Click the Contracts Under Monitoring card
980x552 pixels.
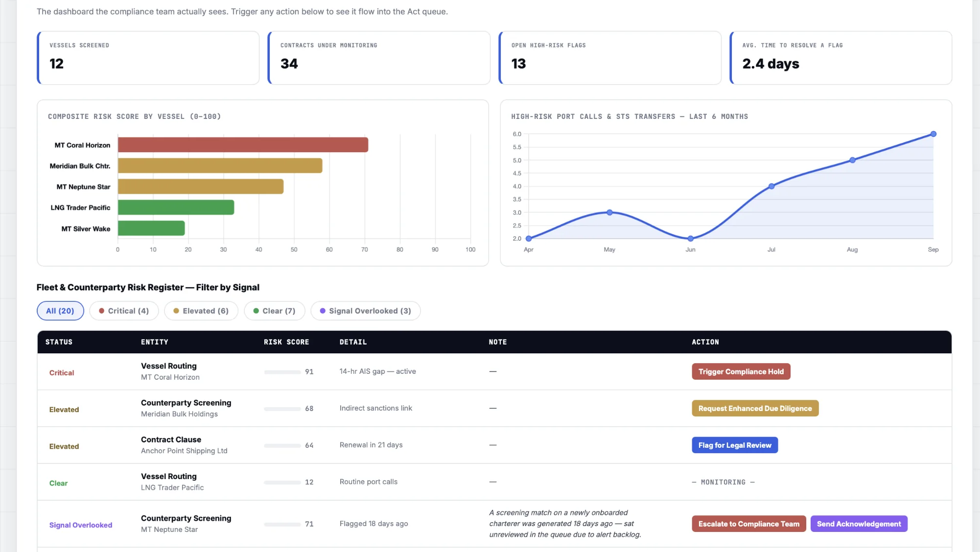[x=379, y=58]
